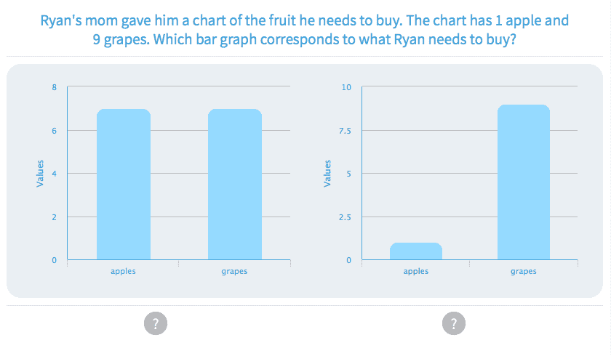Click the "Values" axis title of the right chart

pyautogui.click(x=327, y=174)
